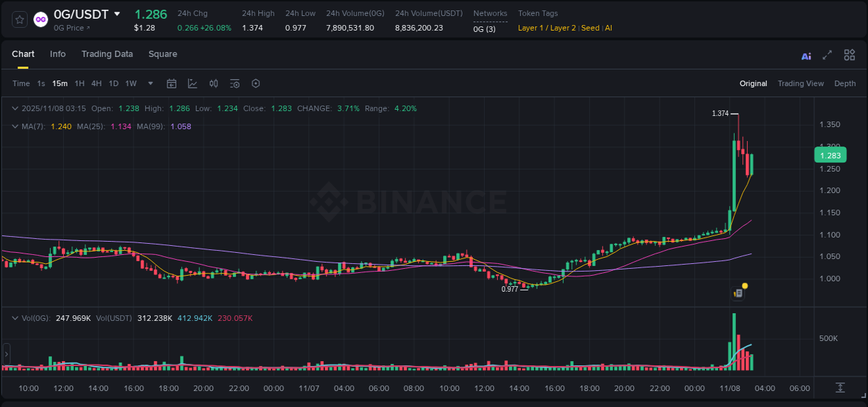Switch to the Trading Data tab
The height and width of the screenshot is (407, 868).
(107, 54)
